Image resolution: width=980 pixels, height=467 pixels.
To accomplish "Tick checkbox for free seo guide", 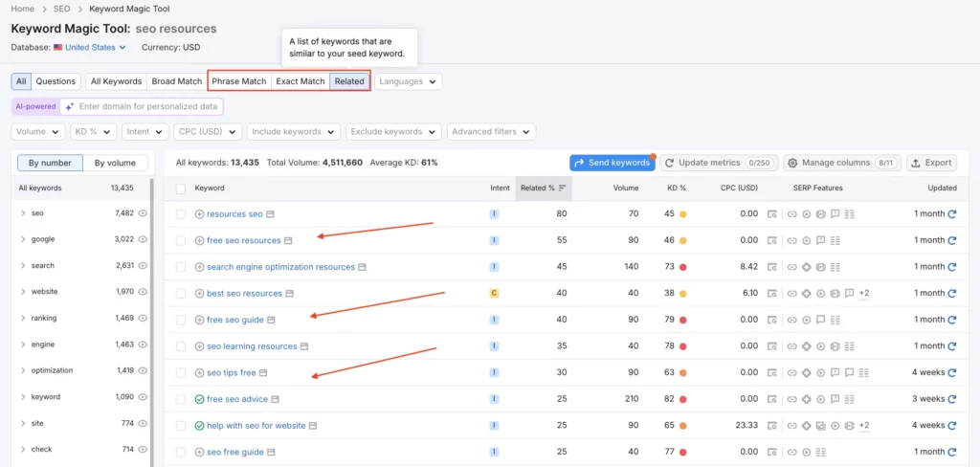I will click(181, 320).
